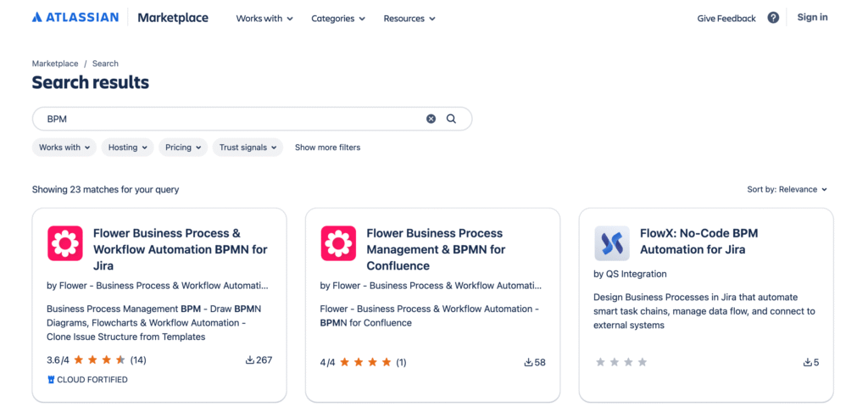
Task: Expand the Works with filter dropdown
Action: tap(64, 148)
